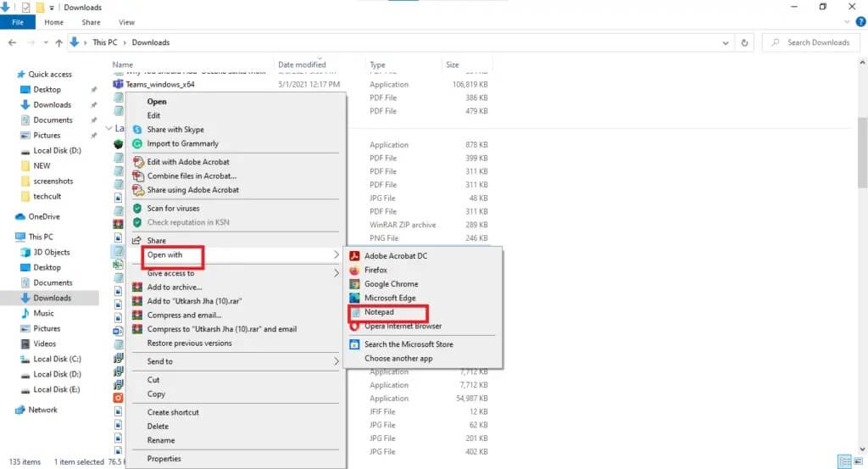
Task: Expand the ribbon with the chevron
Action: pos(847,22)
